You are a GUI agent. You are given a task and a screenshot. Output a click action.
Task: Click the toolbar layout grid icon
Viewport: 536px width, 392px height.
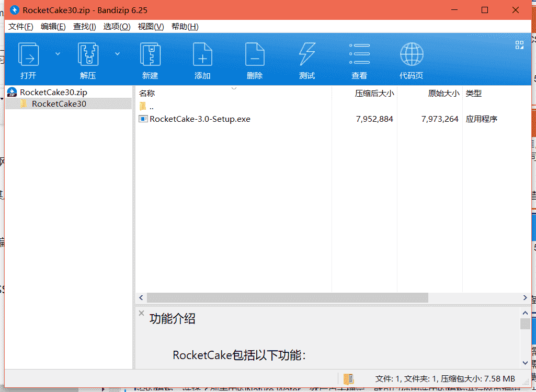[519, 45]
